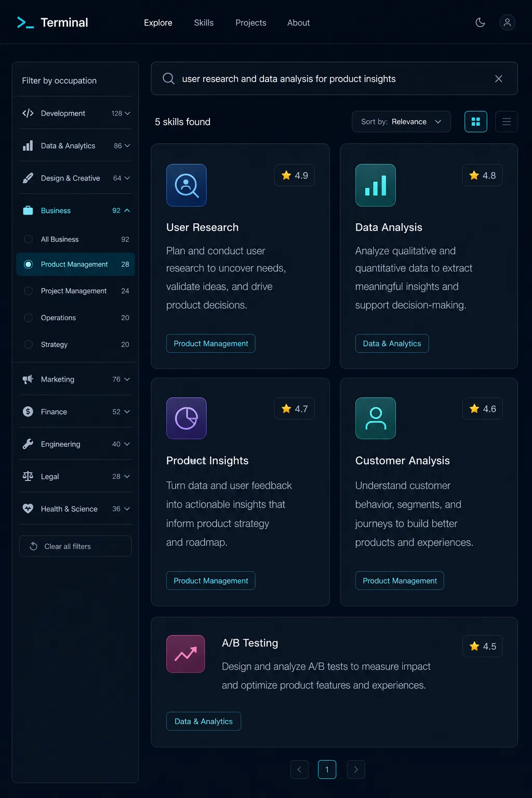Click the Data & Analytics bar chart sidebar icon
The width and height of the screenshot is (532, 798).
click(x=28, y=145)
